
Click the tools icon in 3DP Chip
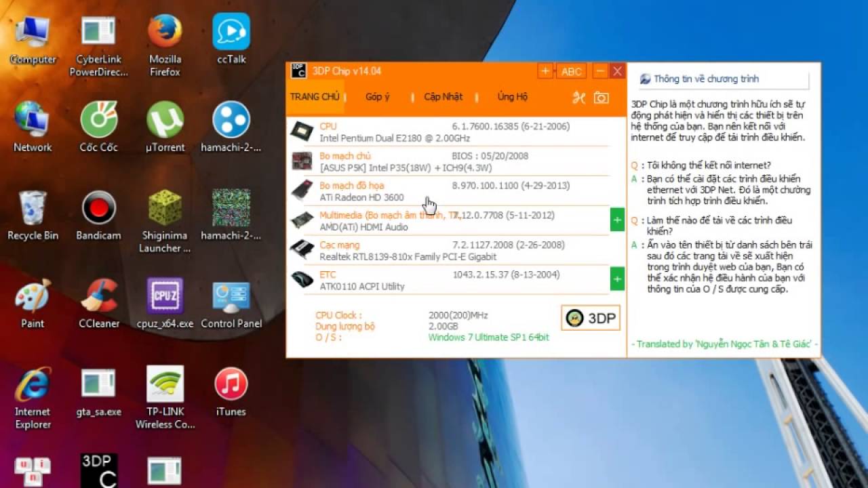point(578,98)
